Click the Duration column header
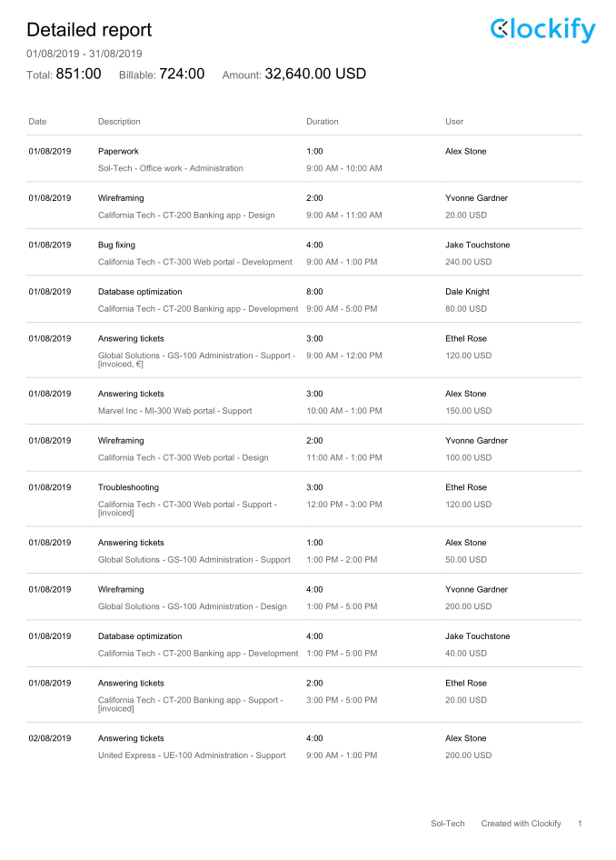The image size is (616, 860). pyautogui.click(x=323, y=122)
